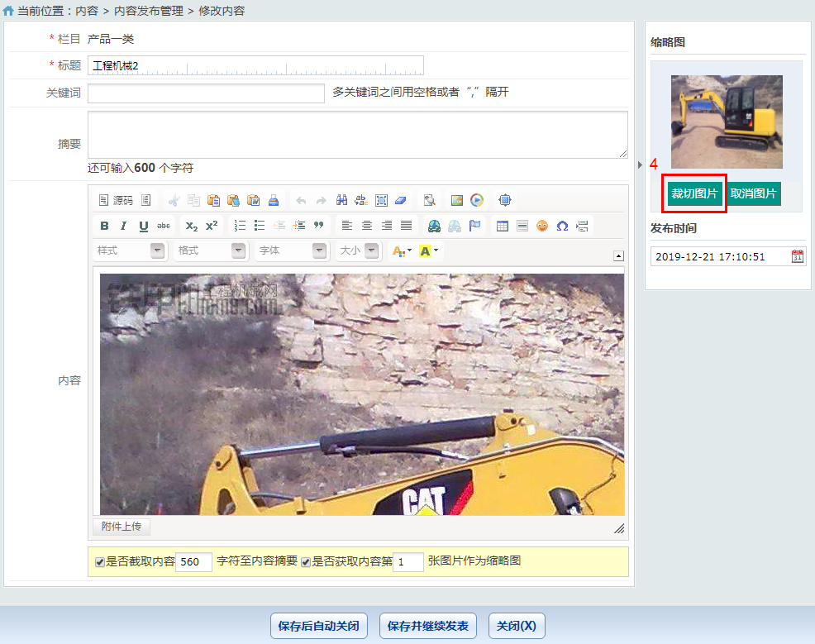This screenshot has width=815, height=644.
Task: Click the 保存后自动关闭 button
Action: [318, 626]
